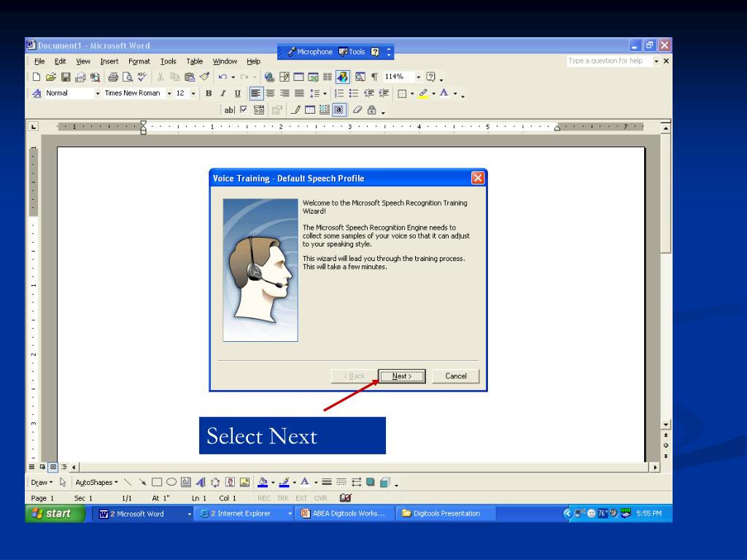Click the Shadow Style icon
Screen dimensions: 747x560
pos(371,483)
